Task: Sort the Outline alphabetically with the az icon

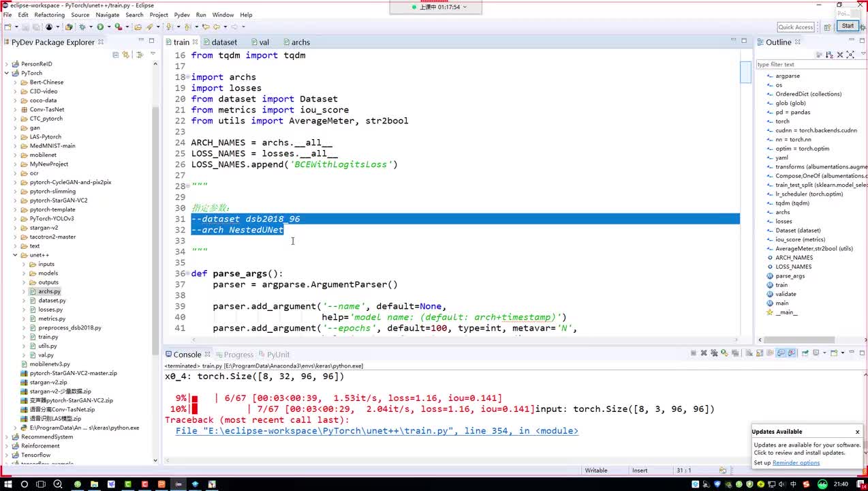Action: (x=829, y=55)
